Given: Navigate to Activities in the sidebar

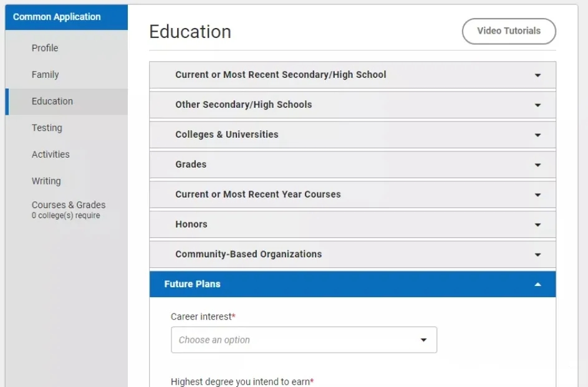Looking at the screenshot, I should click(x=51, y=155).
